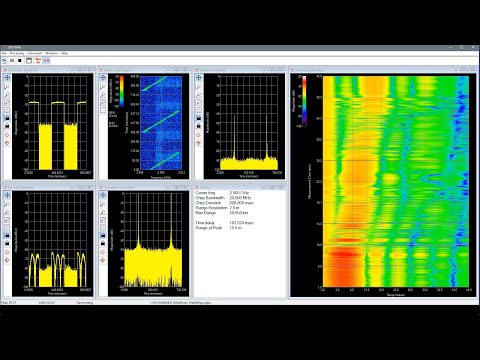Click crossed red diamond marker in pulsed waveform plot
Image resolution: width=480 pixels, height=360 pixels.
click(x=7, y=143)
